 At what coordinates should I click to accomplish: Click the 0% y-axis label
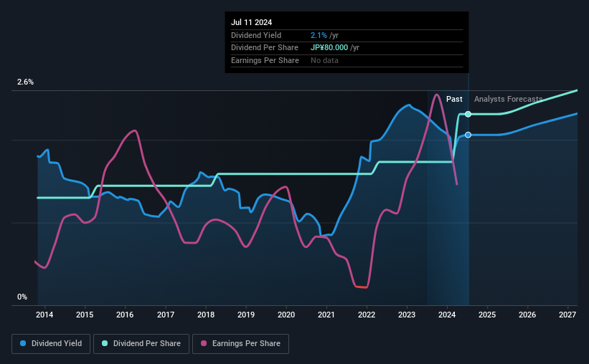tap(22, 297)
